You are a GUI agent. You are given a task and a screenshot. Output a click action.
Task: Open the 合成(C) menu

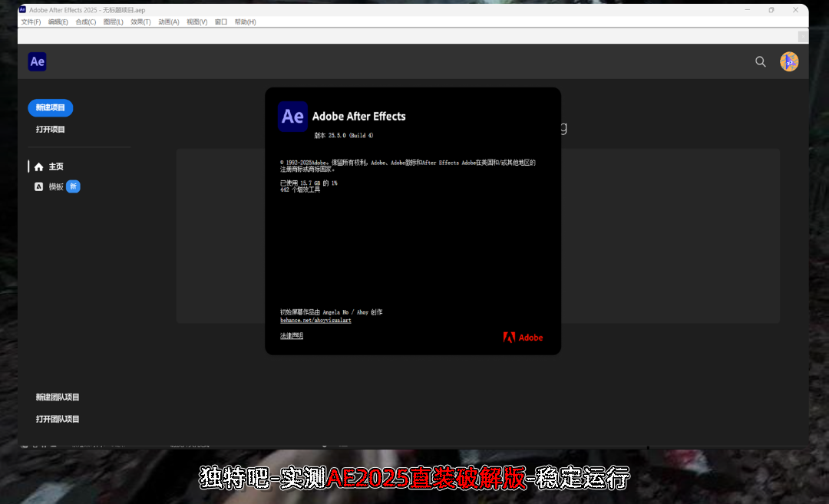[x=86, y=21]
